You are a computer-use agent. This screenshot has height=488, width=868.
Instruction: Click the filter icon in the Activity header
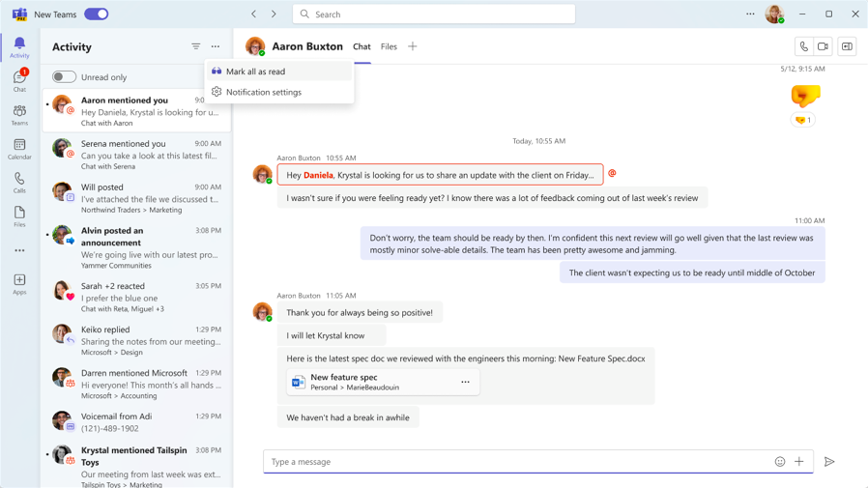coord(196,46)
